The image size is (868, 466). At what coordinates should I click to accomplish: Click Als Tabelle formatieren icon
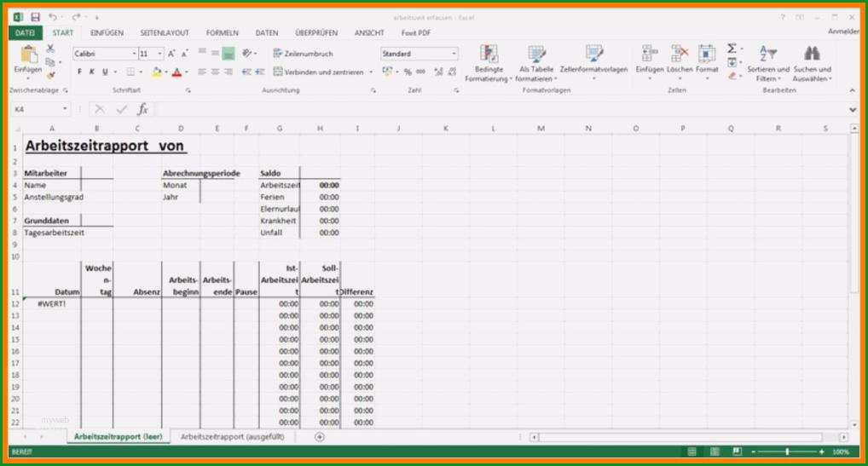pos(536,55)
